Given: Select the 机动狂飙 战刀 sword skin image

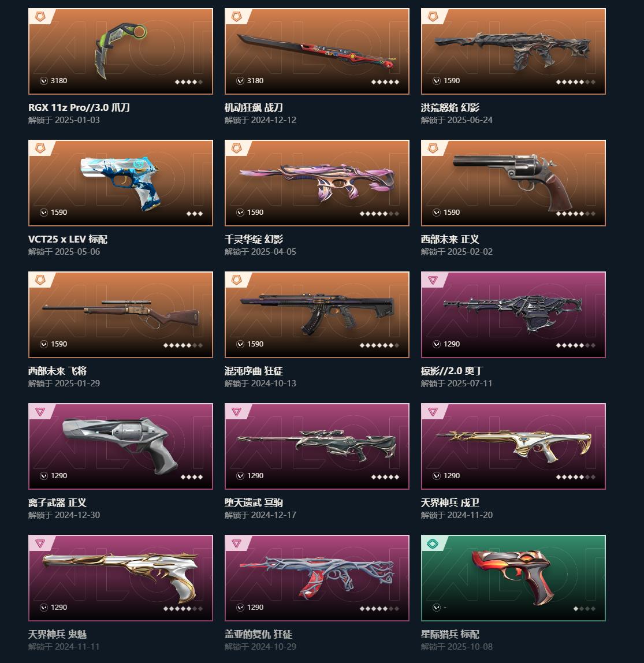Looking at the screenshot, I should point(317,51).
